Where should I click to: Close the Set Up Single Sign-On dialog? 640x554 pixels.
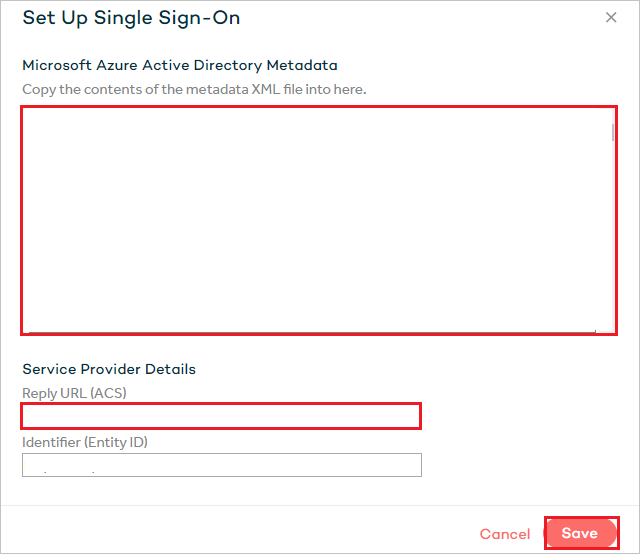tap(611, 18)
